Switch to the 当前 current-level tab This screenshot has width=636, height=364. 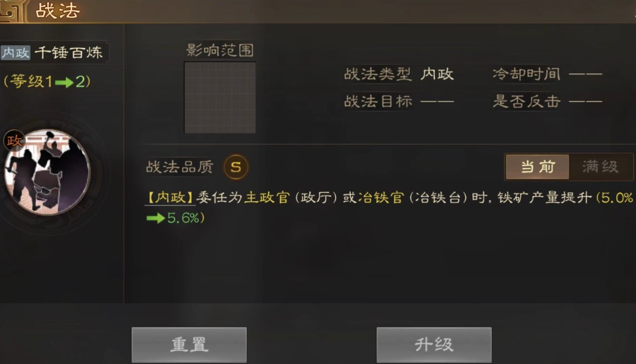coord(538,166)
